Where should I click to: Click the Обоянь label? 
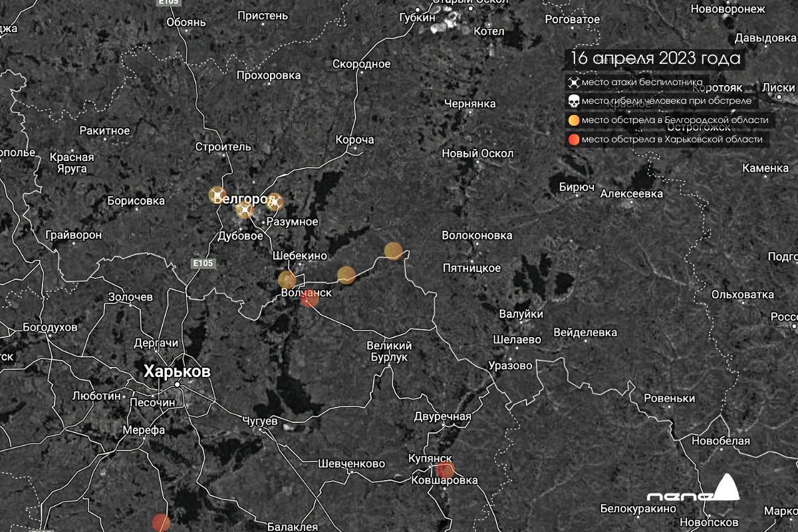[186, 23]
